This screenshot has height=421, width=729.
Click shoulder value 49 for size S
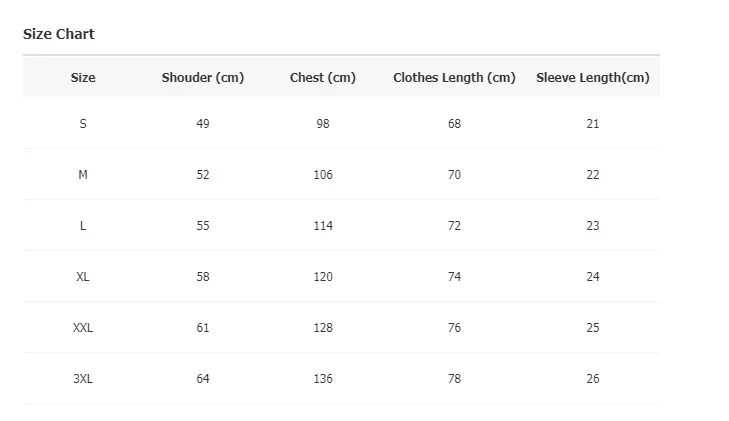(x=203, y=124)
